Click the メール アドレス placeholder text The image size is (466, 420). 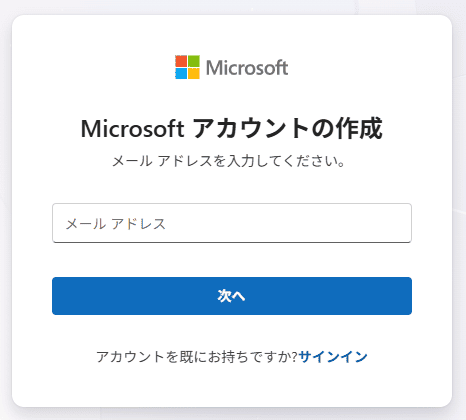(116, 224)
